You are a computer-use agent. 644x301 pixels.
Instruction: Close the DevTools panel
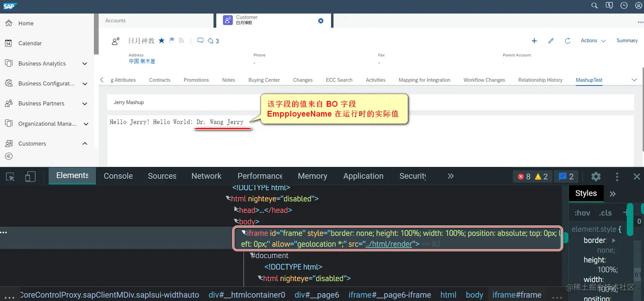click(637, 176)
